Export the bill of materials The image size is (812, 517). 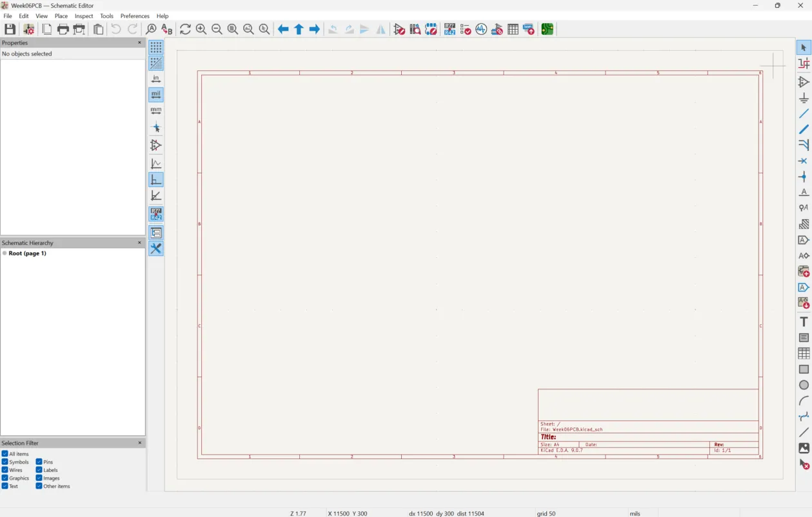[528, 29]
